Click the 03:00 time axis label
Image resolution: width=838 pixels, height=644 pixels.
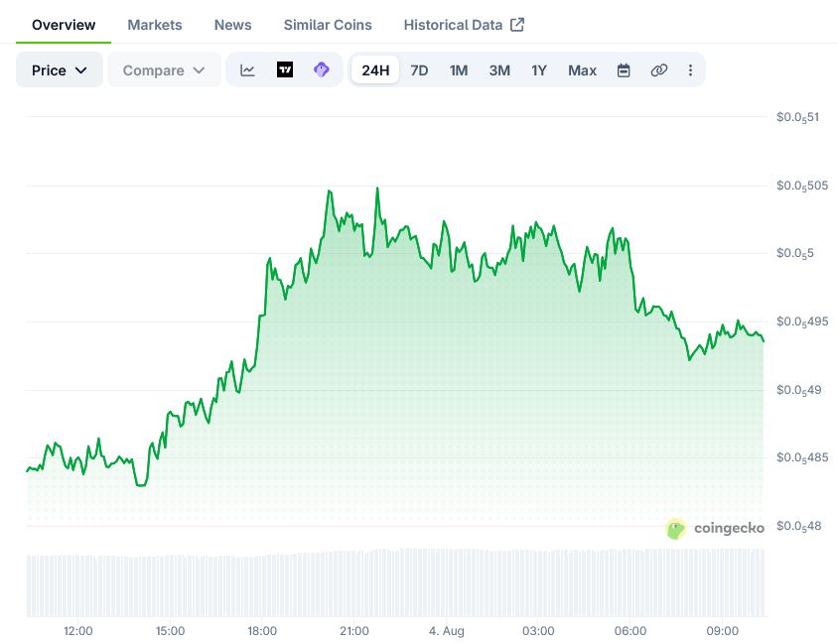538,631
